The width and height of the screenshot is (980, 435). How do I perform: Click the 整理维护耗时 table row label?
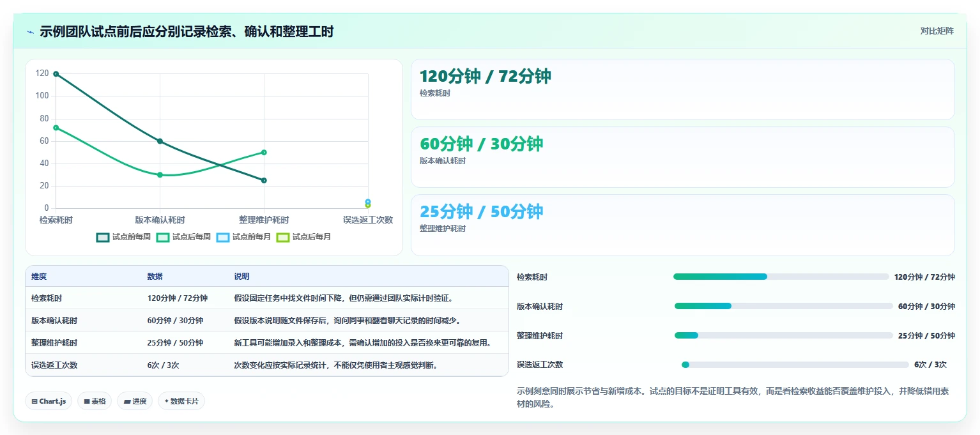point(54,343)
